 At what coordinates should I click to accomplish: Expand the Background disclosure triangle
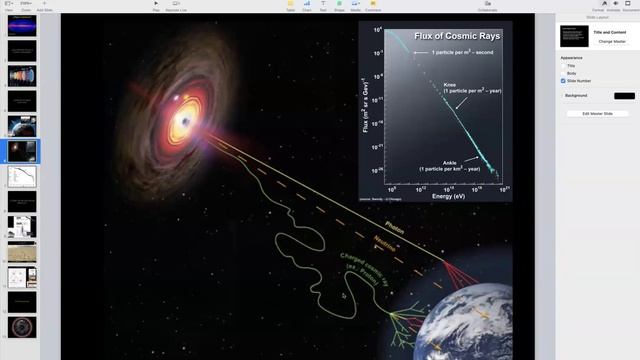(x=562, y=96)
